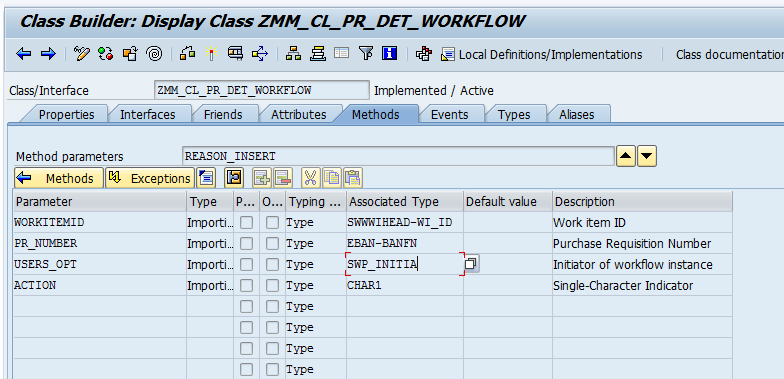Open the Types tab
The height and width of the screenshot is (379, 784).
click(514, 114)
